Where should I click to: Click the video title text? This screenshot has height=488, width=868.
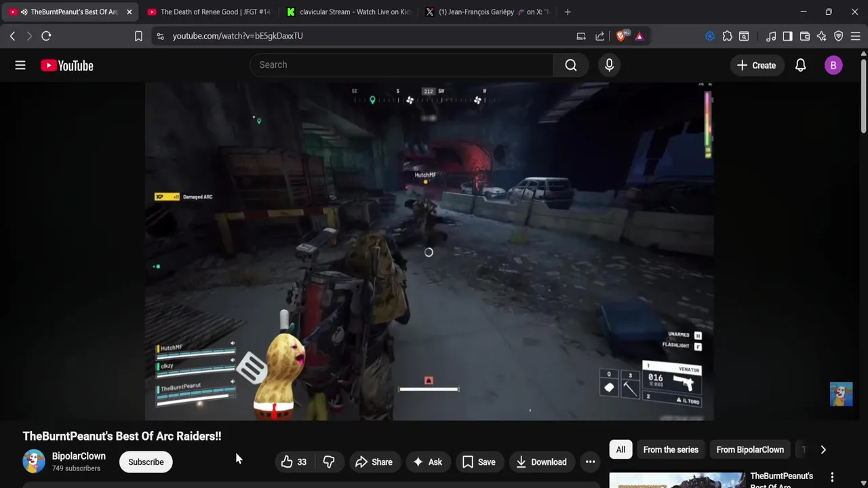pos(122,436)
